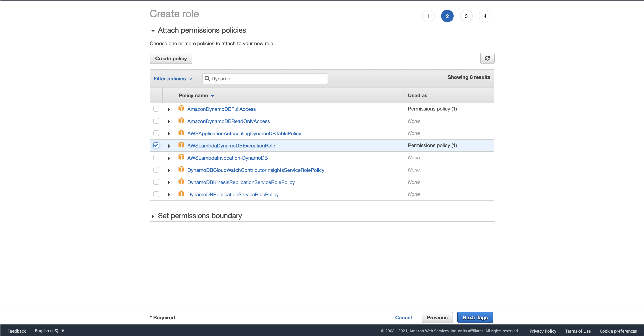
Task: Expand the Set permissions boundary section
Action: point(153,216)
